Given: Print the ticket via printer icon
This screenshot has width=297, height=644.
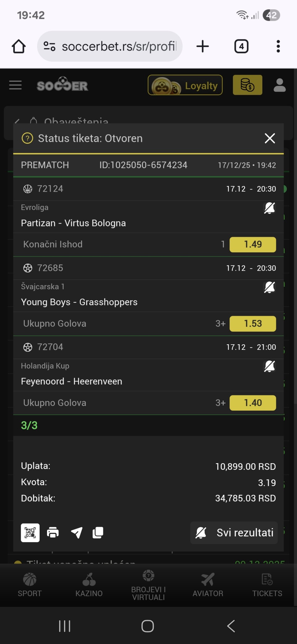Looking at the screenshot, I should [x=53, y=533].
